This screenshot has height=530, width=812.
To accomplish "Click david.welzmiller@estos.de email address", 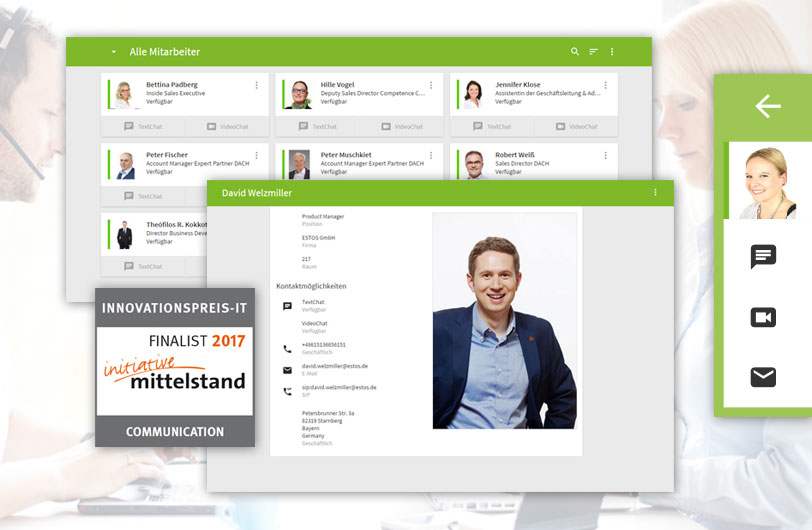I will point(335,366).
